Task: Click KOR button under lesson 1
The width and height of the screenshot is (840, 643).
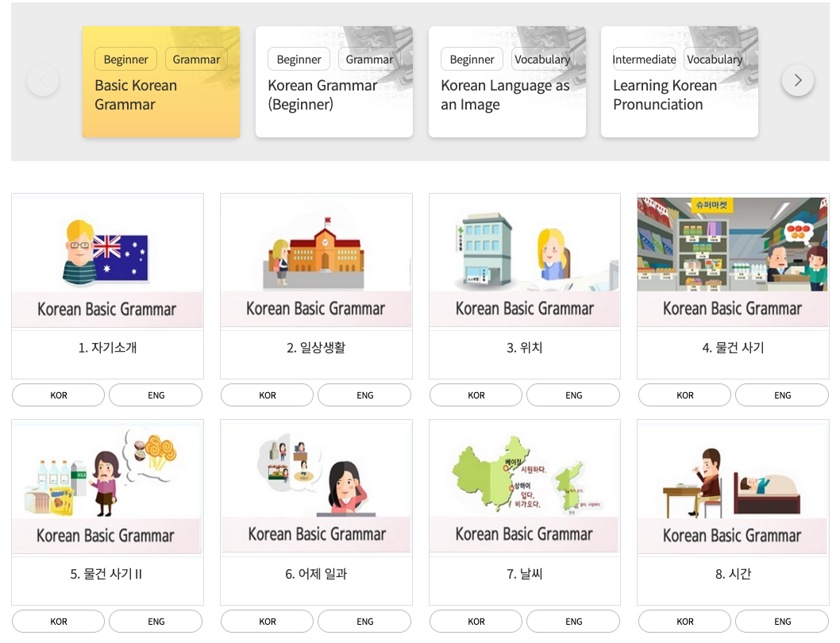Action: point(59,395)
